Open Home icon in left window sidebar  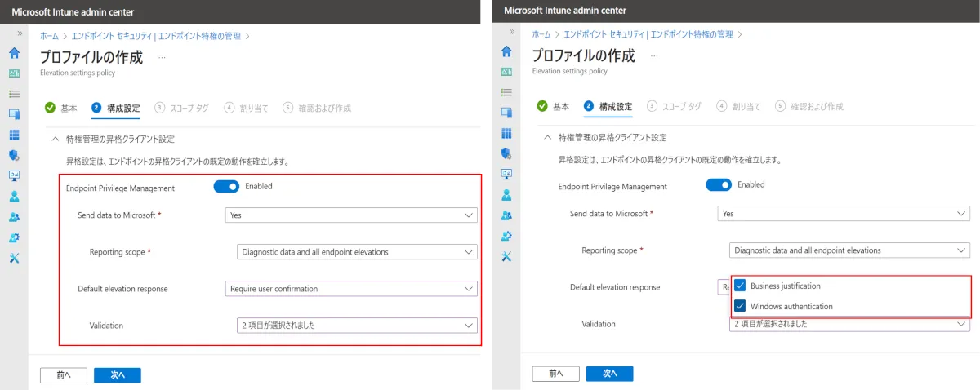tap(15, 53)
